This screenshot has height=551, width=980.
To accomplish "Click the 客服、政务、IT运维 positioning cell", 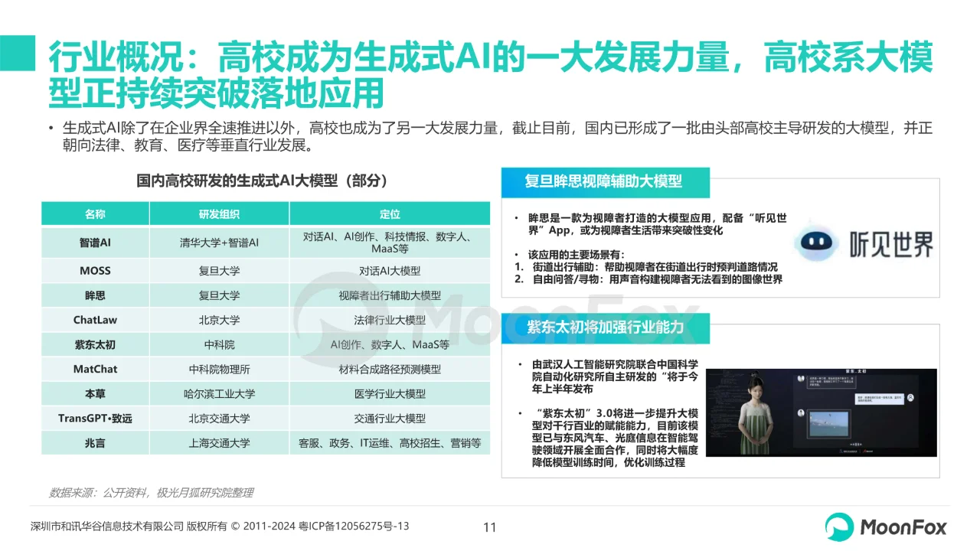I will tap(390, 443).
